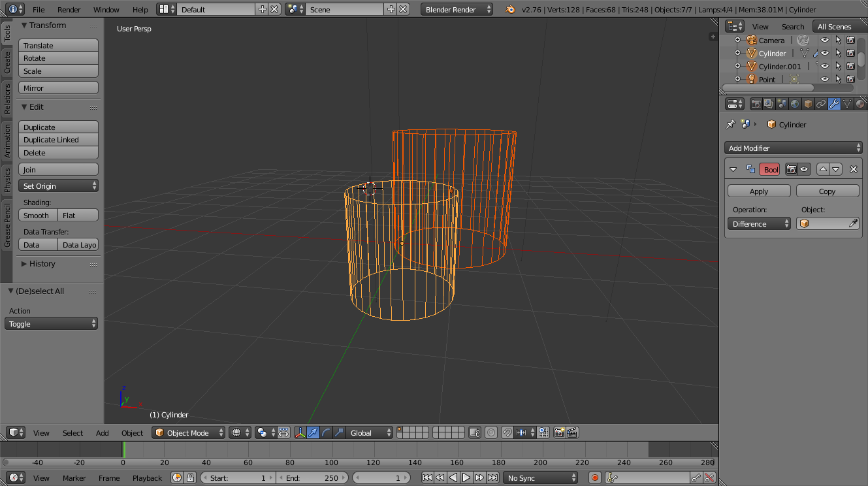Hide the Camera object in the outliner
The image size is (868, 486).
point(824,40)
